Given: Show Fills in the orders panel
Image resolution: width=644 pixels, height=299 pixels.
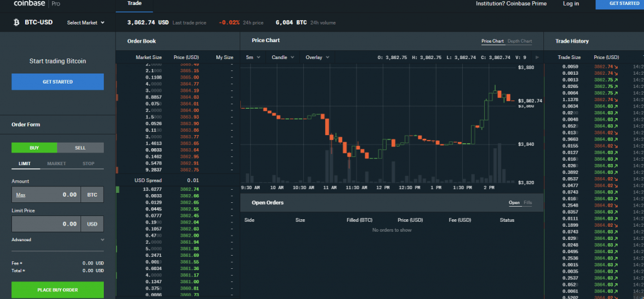Looking at the screenshot, I should click(528, 203).
